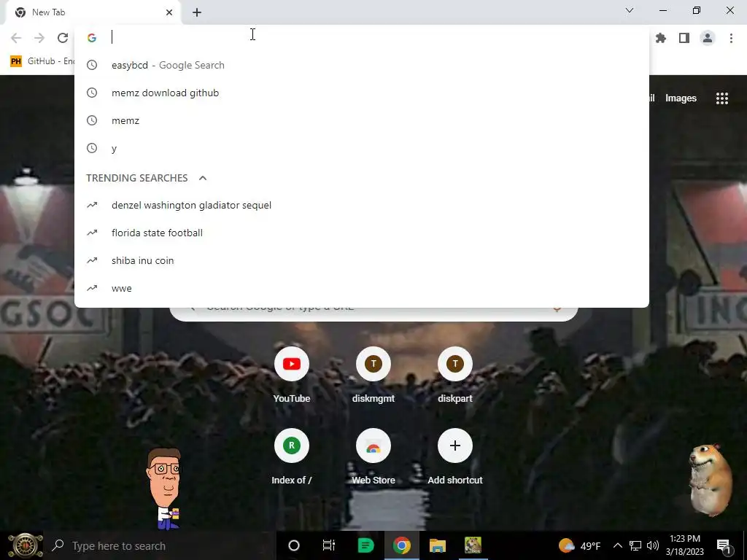747x560 pixels.
Task: Open the Index of / shortcut
Action: click(x=292, y=457)
